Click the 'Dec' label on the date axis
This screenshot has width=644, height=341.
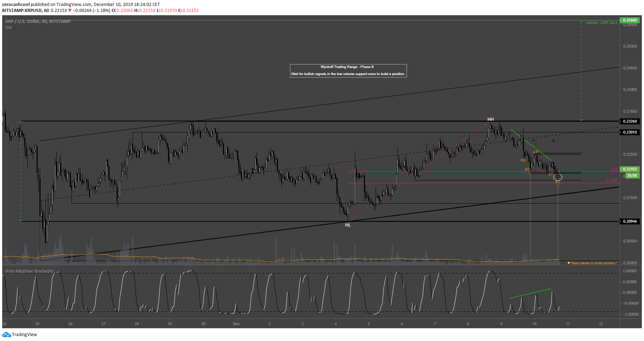(x=236, y=324)
